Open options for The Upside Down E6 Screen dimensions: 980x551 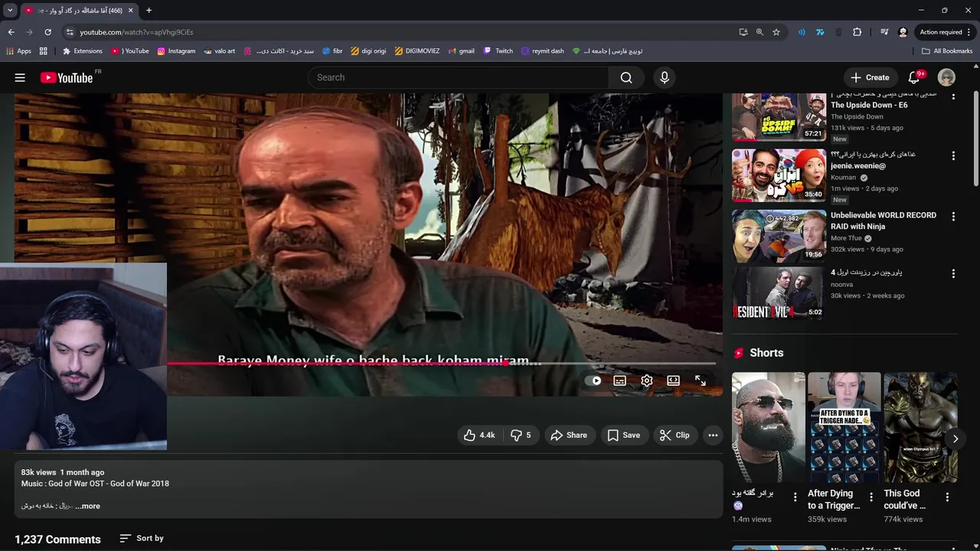click(x=953, y=96)
